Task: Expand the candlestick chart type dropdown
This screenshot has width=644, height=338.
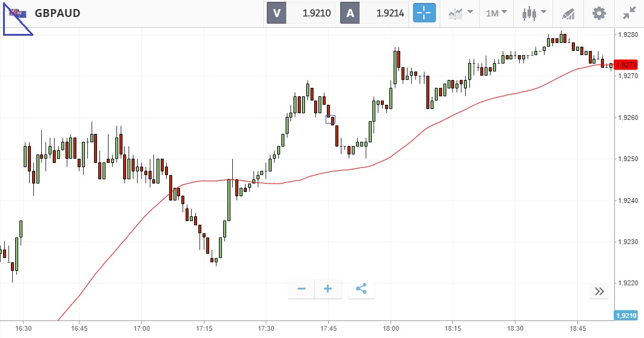Action: [x=534, y=13]
